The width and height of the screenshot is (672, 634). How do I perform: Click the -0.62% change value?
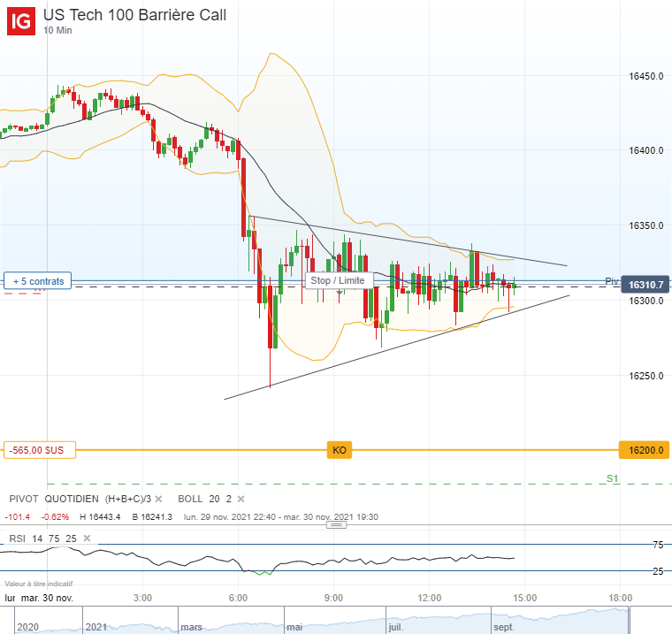click(55, 517)
